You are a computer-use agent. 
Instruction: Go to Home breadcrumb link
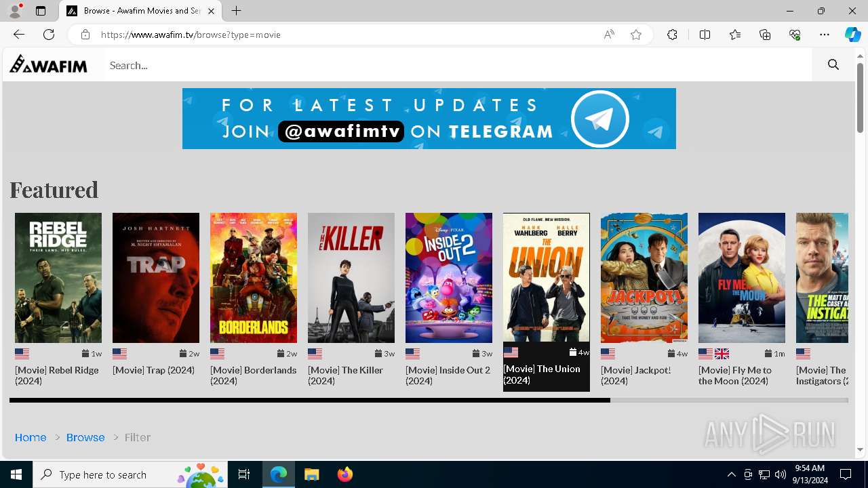click(31, 437)
